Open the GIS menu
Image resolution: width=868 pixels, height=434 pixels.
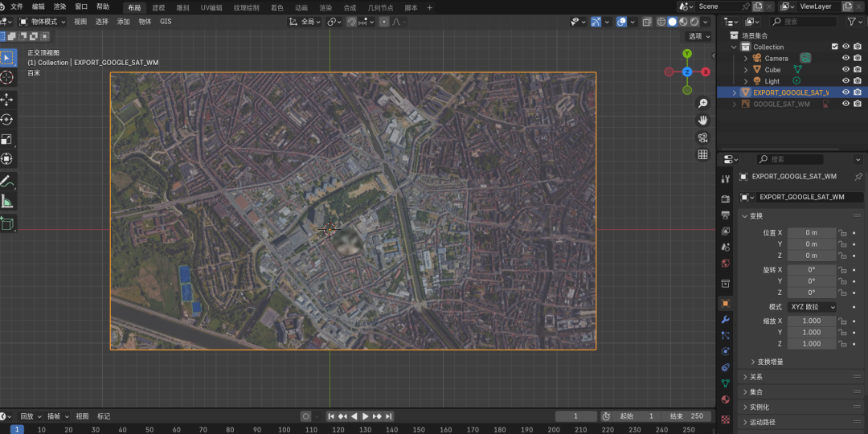(x=166, y=22)
